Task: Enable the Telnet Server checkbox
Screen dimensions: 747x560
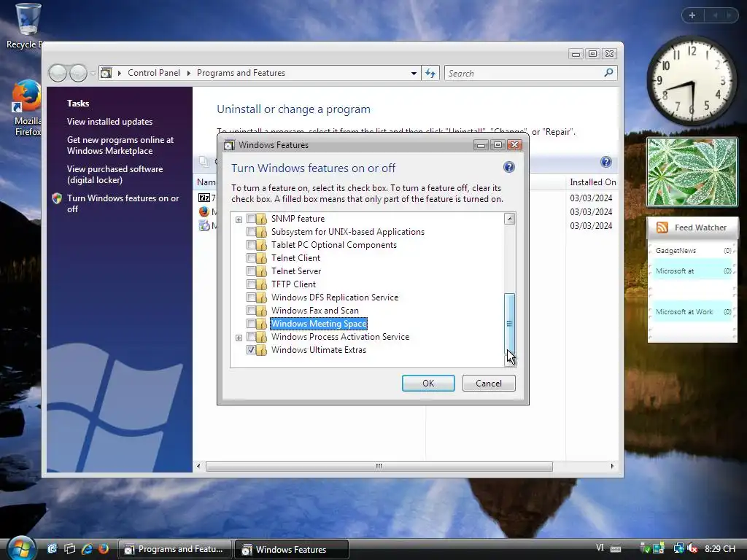Action: click(251, 271)
